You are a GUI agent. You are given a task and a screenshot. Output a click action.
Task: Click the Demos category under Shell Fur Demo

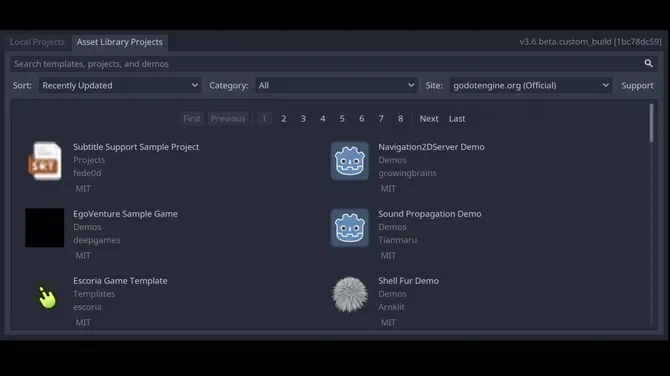click(x=392, y=294)
